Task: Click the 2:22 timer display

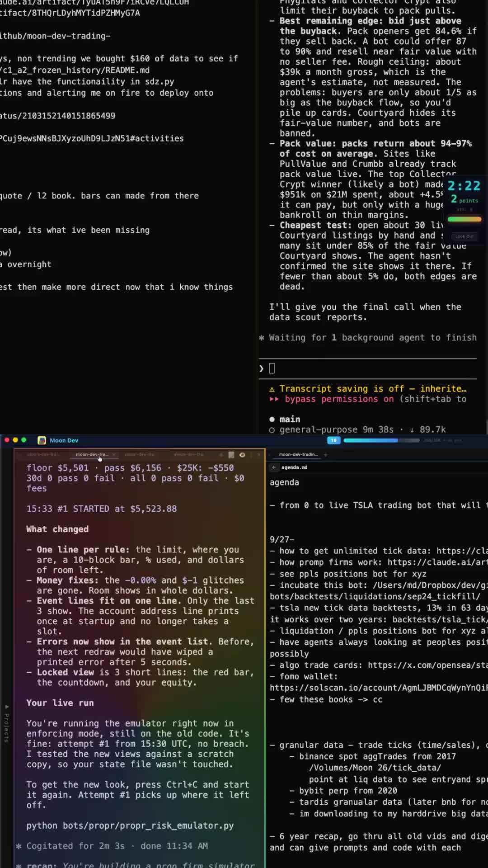Action: [x=464, y=186]
